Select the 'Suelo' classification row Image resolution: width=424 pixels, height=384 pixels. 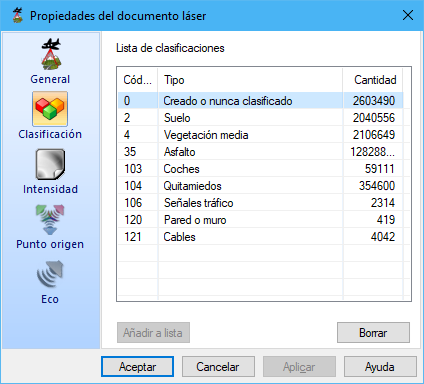click(260, 118)
